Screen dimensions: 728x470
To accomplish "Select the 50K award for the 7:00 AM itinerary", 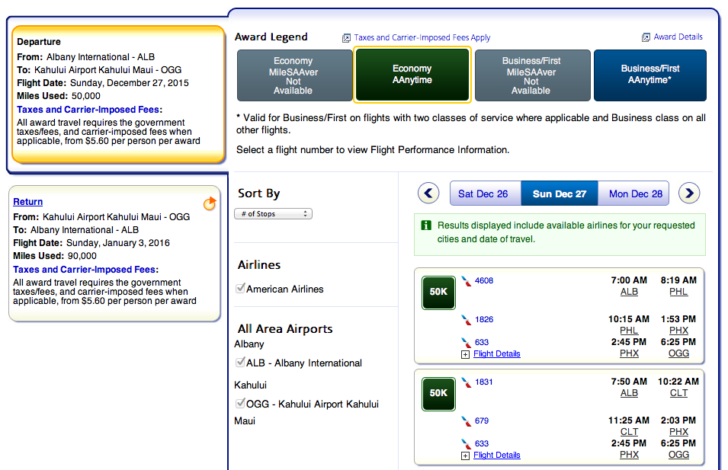I will point(438,292).
